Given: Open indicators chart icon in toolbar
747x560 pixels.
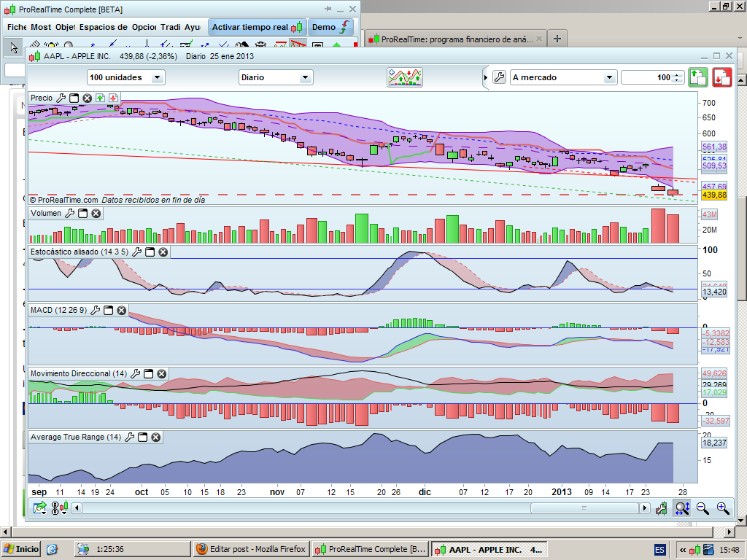Looking at the screenshot, I should tap(405, 77).
